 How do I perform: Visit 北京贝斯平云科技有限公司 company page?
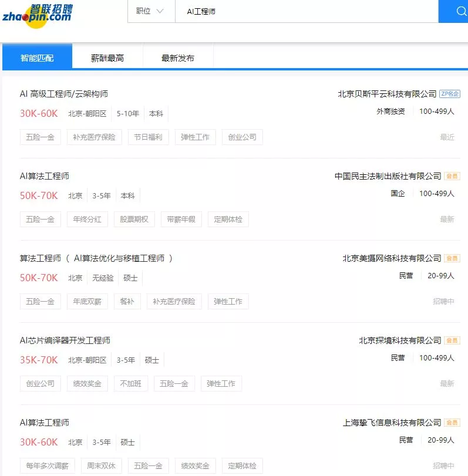387,94
